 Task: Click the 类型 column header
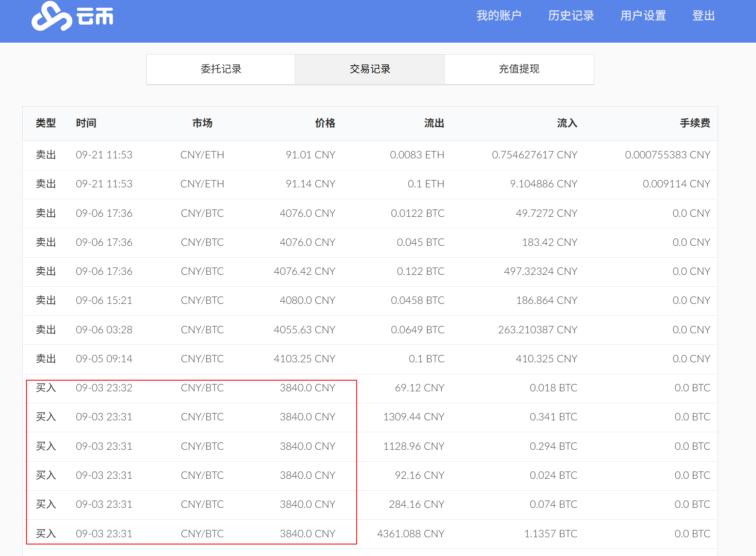pos(46,123)
